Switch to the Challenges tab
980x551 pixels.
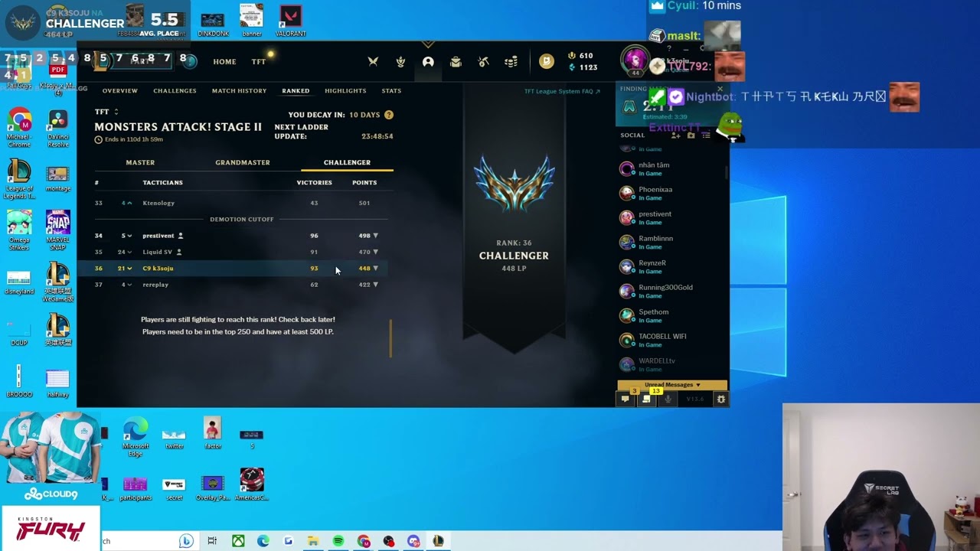coord(175,91)
